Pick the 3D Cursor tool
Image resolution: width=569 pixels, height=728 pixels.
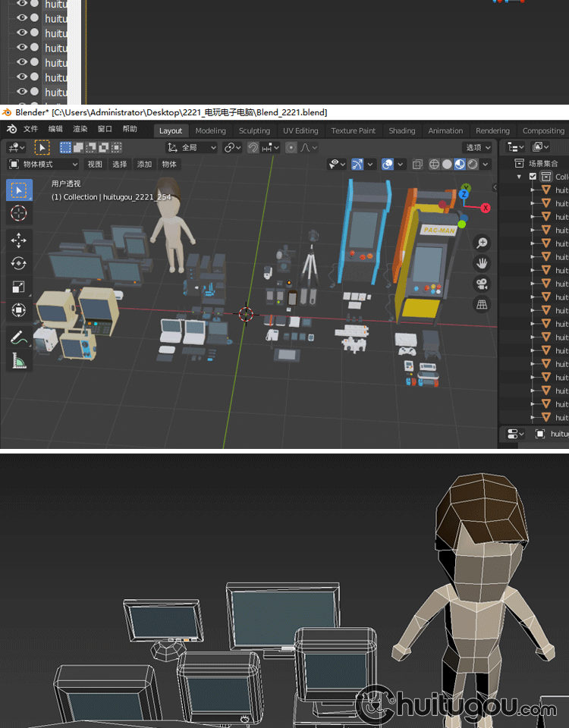click(x=19, y=213)
